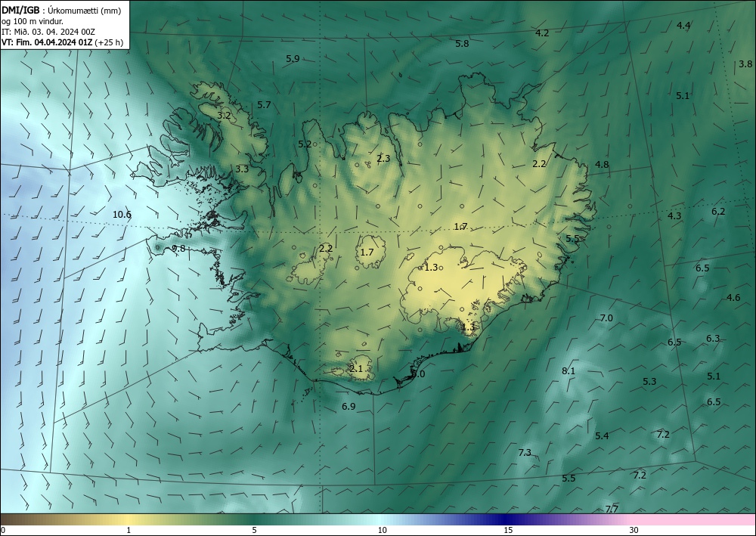The height and width of the screenshot is (536, 756).
Task: Click the 4.4 value on the map
Action: click(683, 26)
